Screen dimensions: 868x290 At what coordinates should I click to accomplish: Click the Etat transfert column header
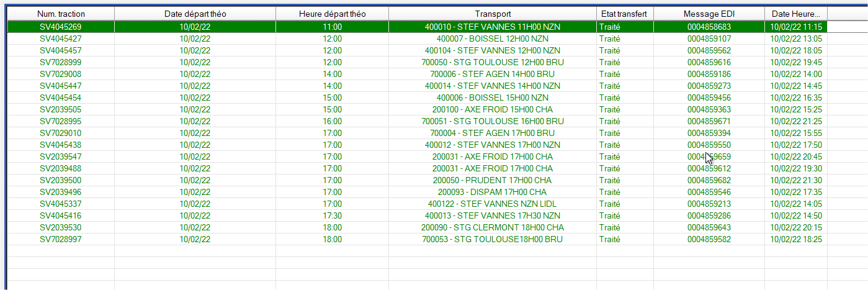(625, 14)
